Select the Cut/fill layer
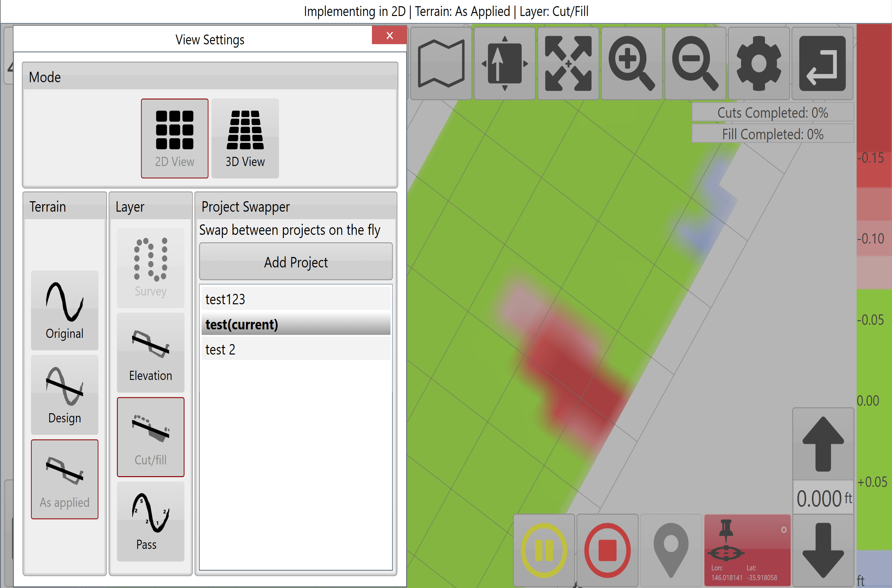The height and width of the screenshot is (588, 892). pyautogui.click(x=151, y=437)
